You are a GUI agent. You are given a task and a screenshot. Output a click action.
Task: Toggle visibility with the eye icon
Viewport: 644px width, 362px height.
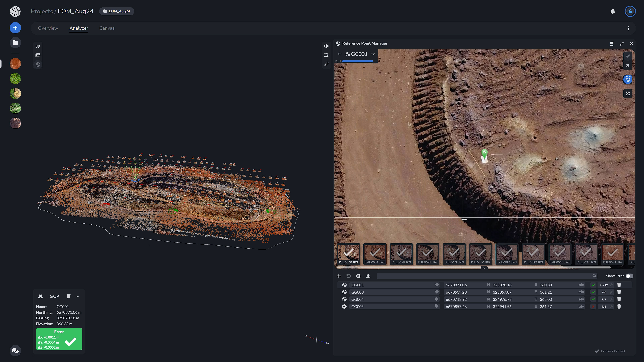(x=326, y=46)
